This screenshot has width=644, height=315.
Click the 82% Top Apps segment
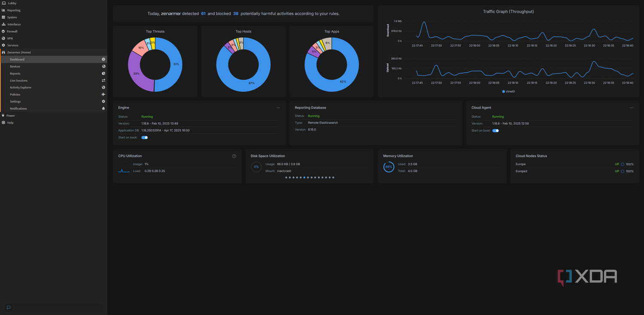(x=342, y=81)
